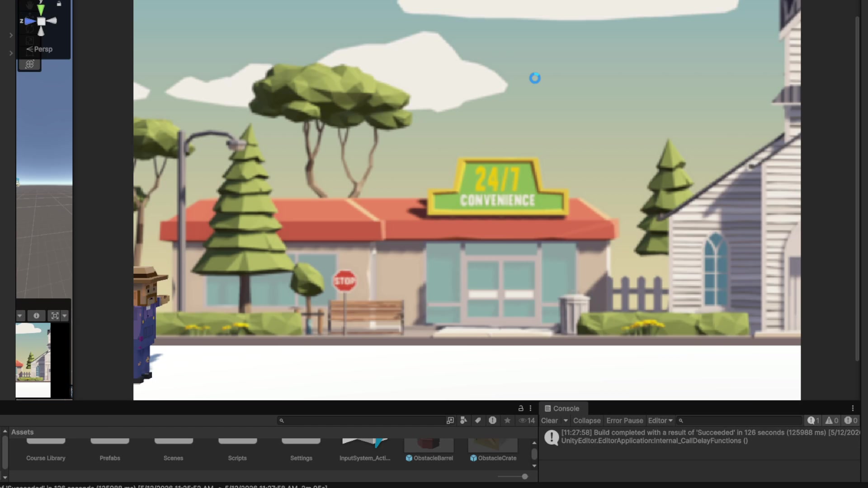The height and width of the screenshot is (488, 868).
Task: Open the search by label tag icon
Action: [478, 420]
